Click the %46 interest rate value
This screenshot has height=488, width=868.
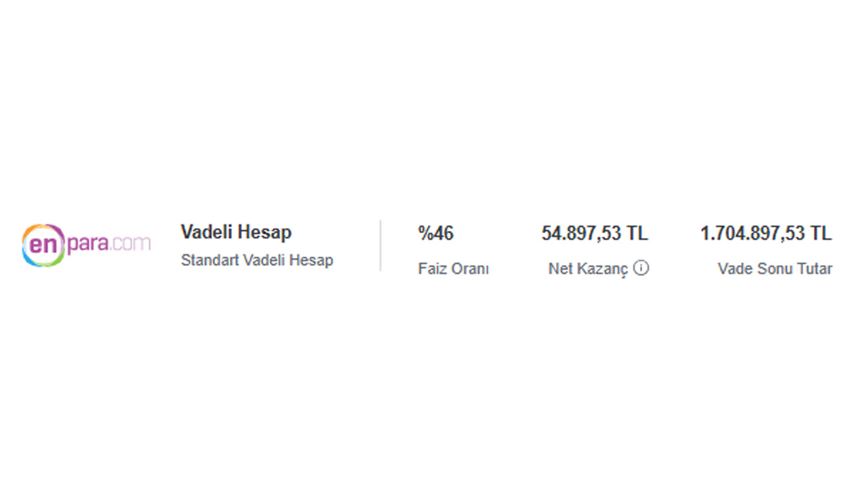[x=436, y=234]
